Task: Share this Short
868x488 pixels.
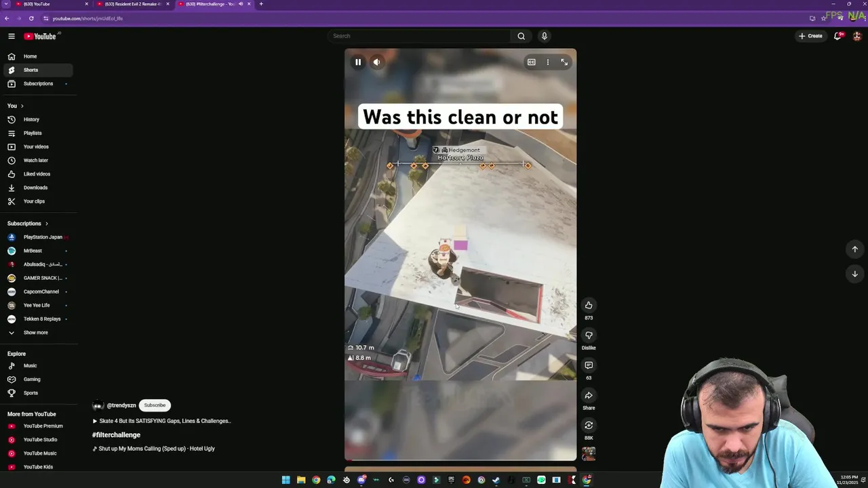Action: click(x=589, y=395)
